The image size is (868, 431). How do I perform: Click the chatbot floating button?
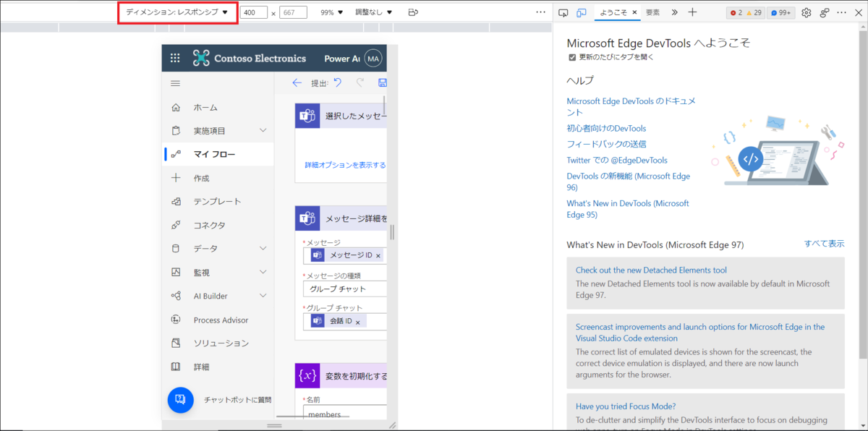pos(181,399)
